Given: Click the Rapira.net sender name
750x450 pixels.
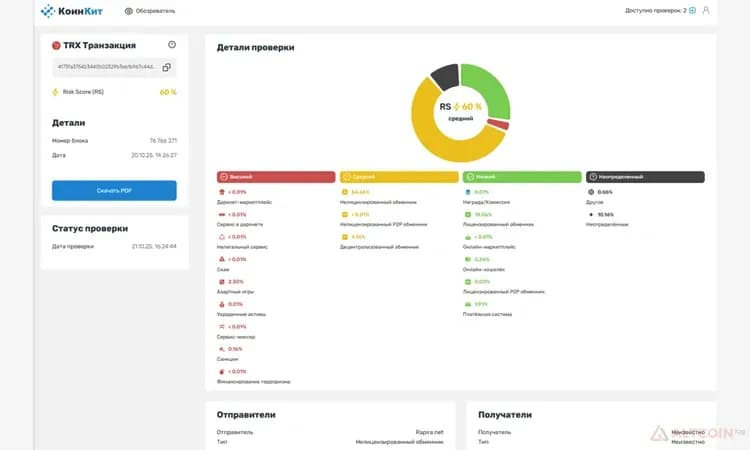Looking at the screenshot, I should click(x=430, y=432).
